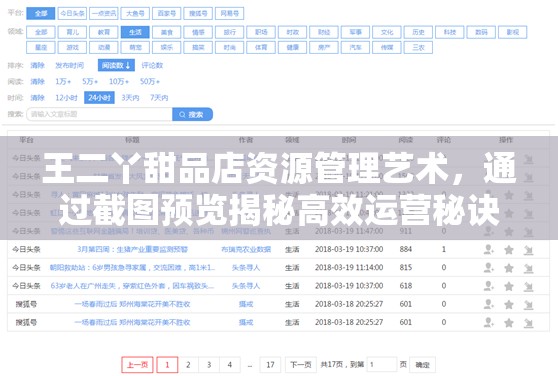Choose the 汽车 domain filter
The width and height of the screenshot is (558, 376).
(x=356, y=47)
